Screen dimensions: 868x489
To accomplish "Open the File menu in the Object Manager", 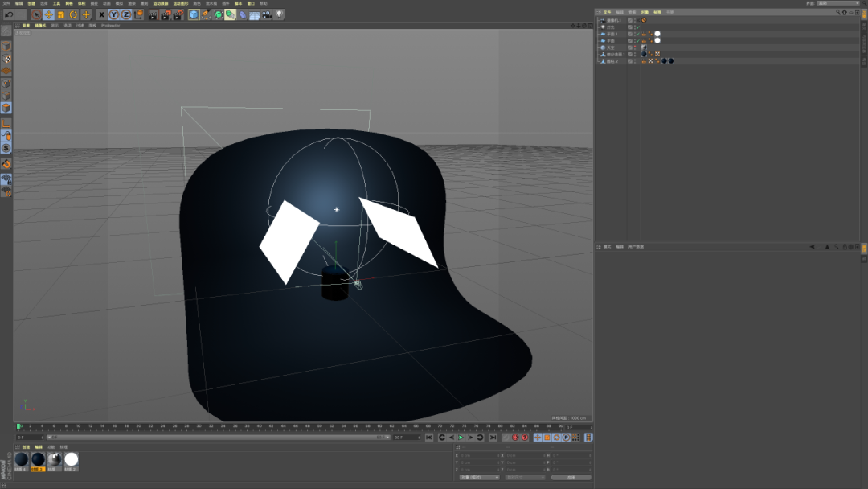I will [608, 12].
